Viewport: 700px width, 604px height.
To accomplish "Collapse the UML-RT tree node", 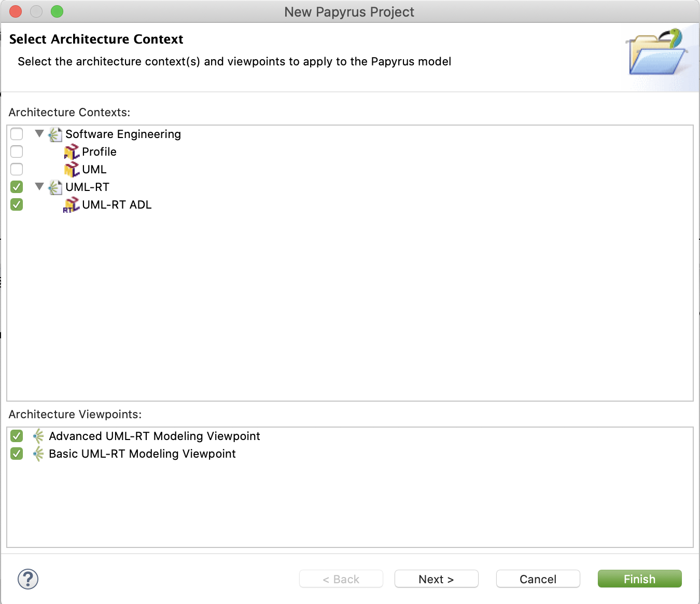I will 39,186.
